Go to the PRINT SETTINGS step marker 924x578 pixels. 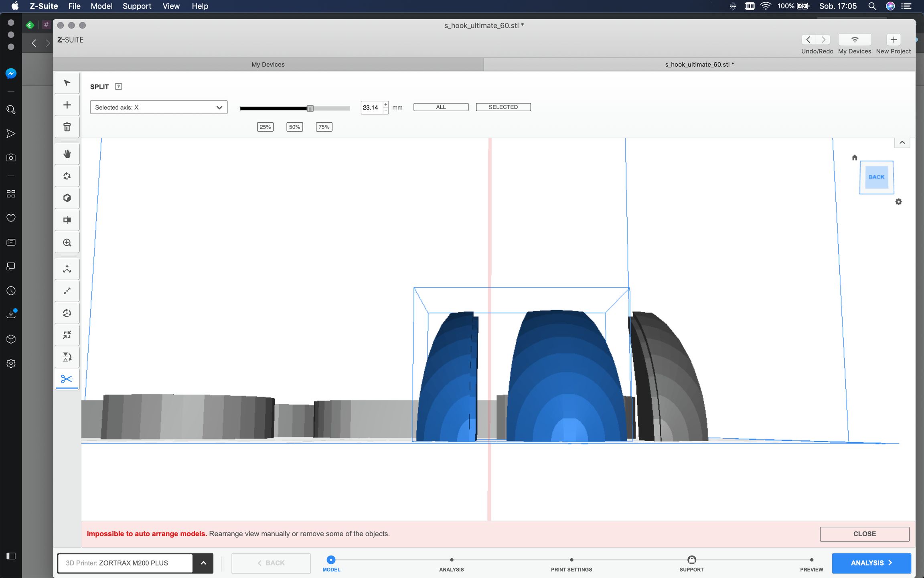[x=571, y=560]
